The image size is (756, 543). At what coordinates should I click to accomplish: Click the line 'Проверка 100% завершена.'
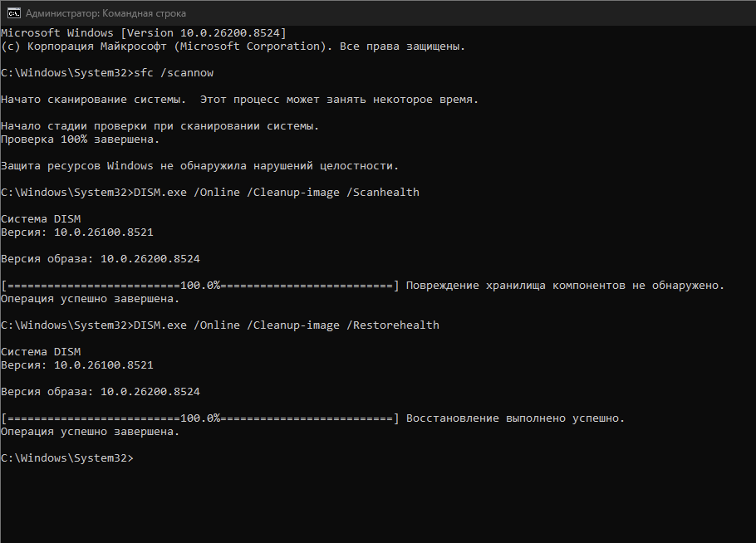pyautogui.click(x=80, y=139)
